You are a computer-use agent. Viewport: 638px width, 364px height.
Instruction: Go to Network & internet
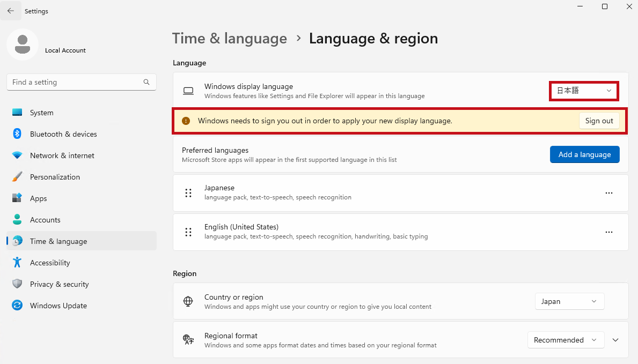coord(82,155)
